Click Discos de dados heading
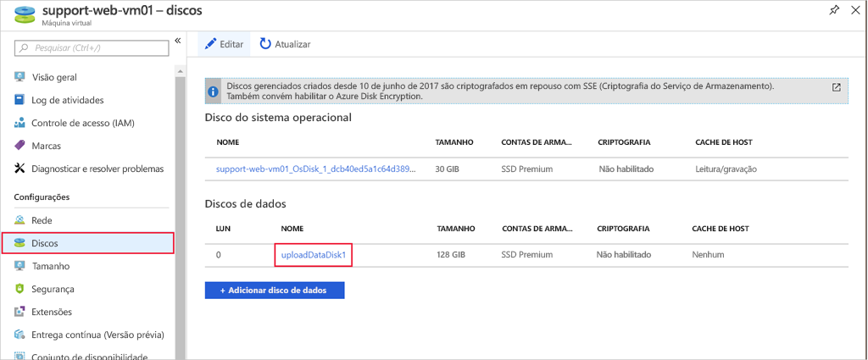The width and height of the screenshot is (868, 360). [x=245, y=203]
